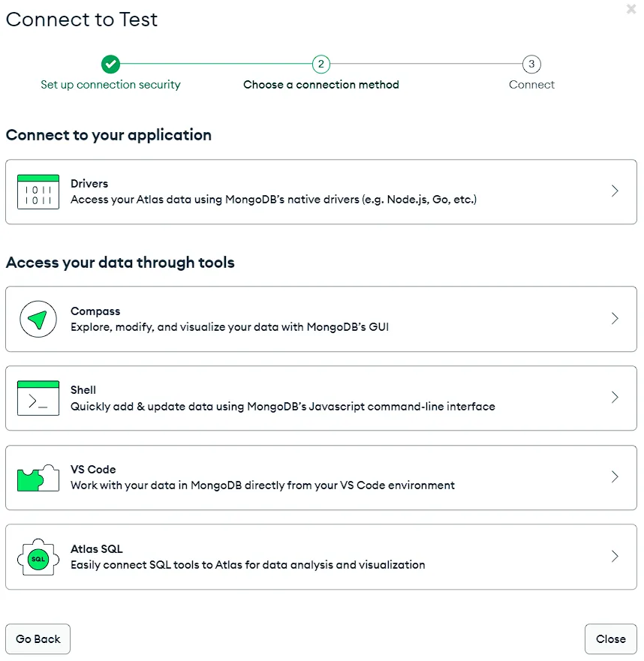
Task: Jump to the Connect step label
Action: (531, 85)
